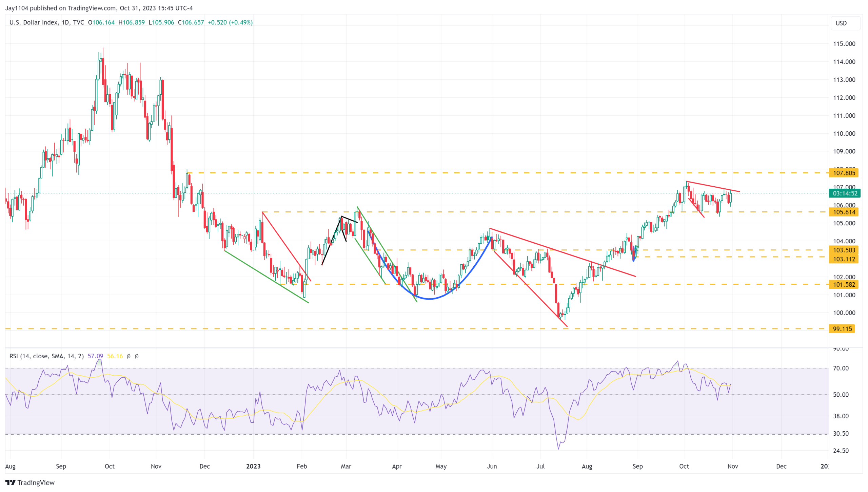This screenshot has height=492, width=868.
Task: Click the Oct label below the 2023 price highs
Action: click(684, 467)
